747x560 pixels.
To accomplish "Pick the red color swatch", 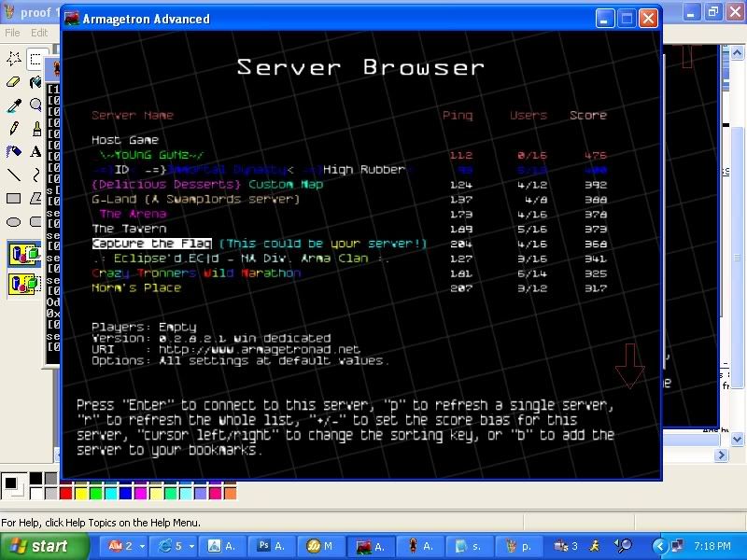I will coord(66,494).
